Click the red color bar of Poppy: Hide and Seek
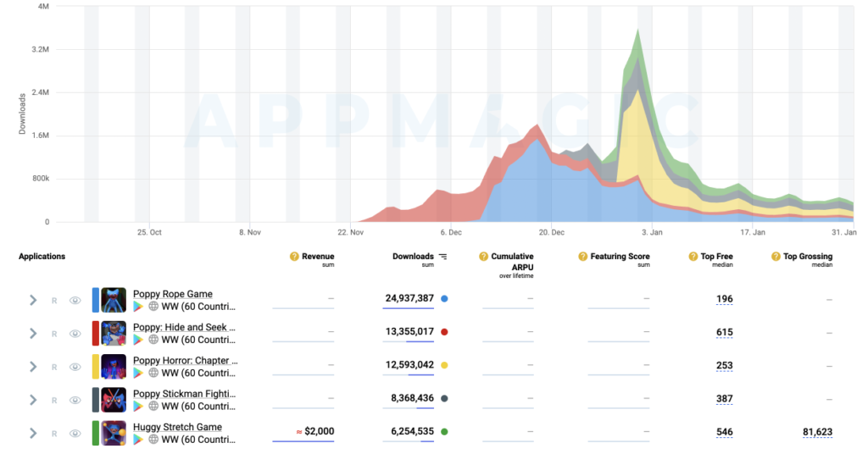Screen dimensions: 868x465 pyautogui.click(x=95, y=334)
